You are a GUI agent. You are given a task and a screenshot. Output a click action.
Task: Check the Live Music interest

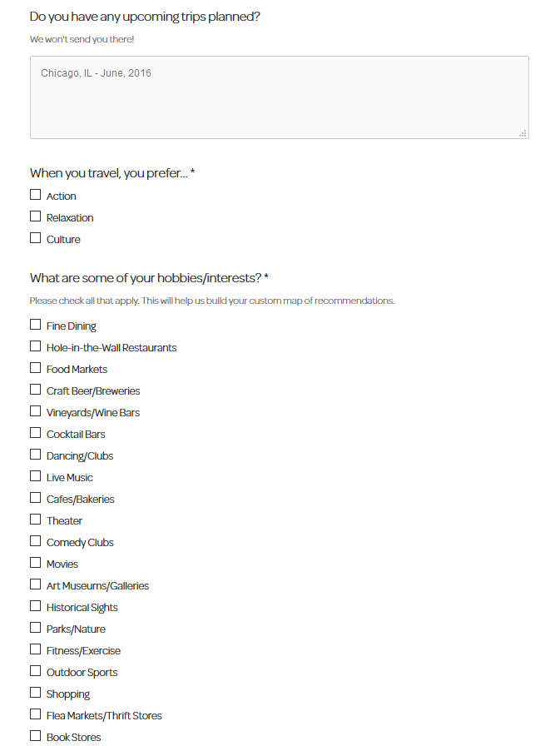tap(35, 475)
